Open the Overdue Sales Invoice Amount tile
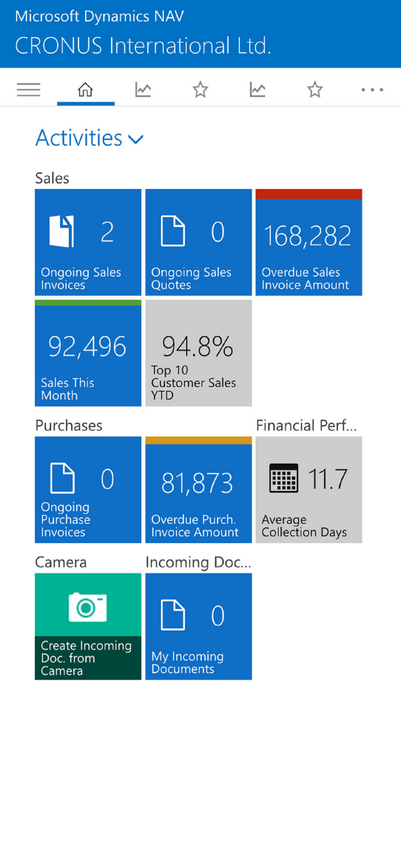This screenshot has width=401, height=868. [309, 242]
